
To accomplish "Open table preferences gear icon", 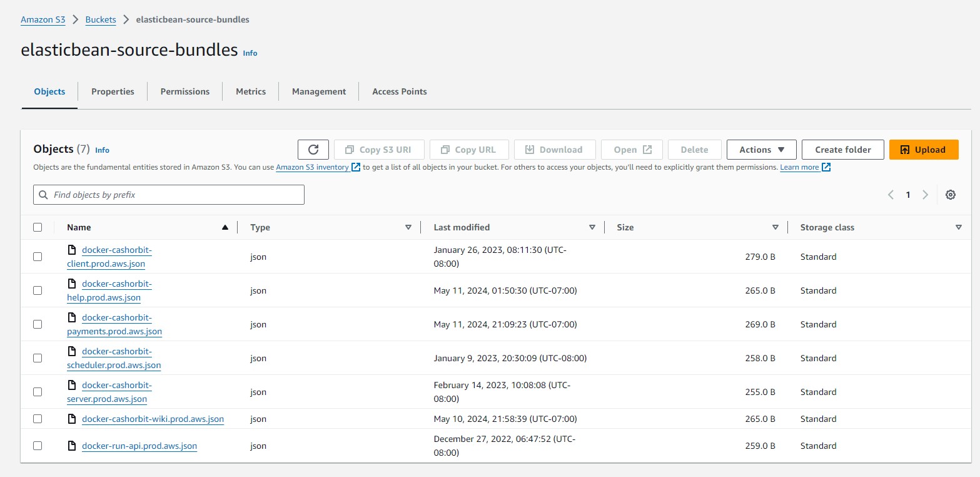I will tap(950, 195).
